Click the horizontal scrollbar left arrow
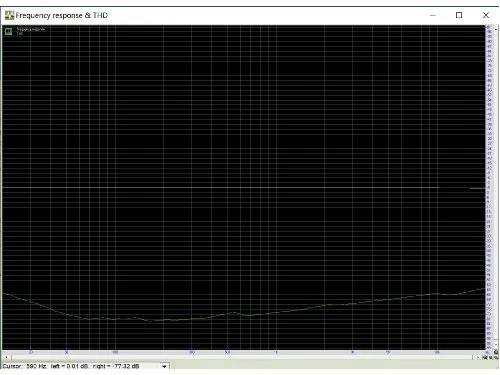The width and height of the screenshot is (500, 375). (x=6, y=357)
